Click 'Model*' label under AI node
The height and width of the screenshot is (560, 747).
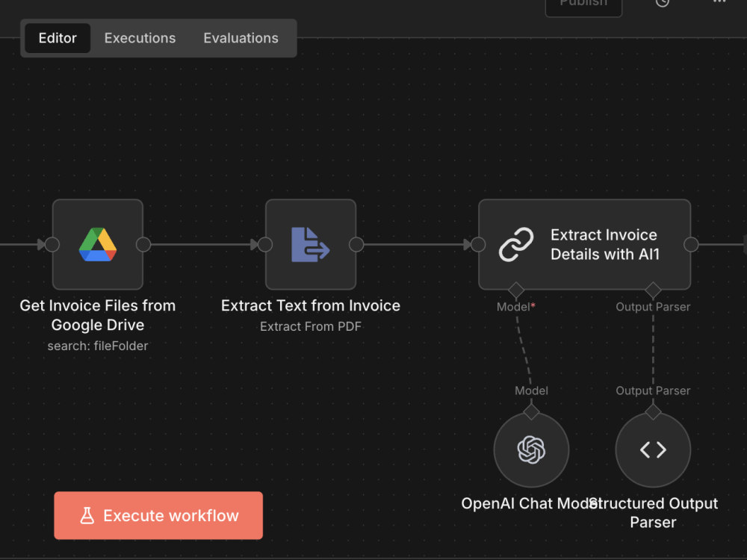click(516, 307)
